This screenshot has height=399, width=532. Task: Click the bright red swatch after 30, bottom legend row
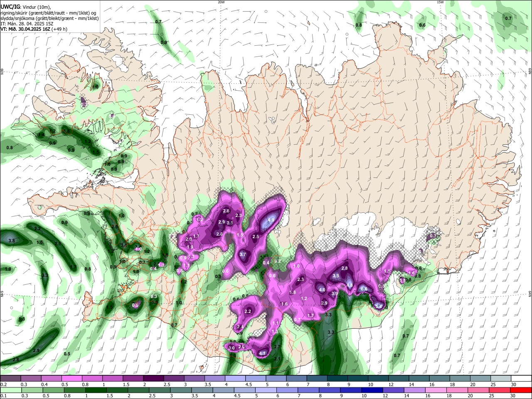520,390
